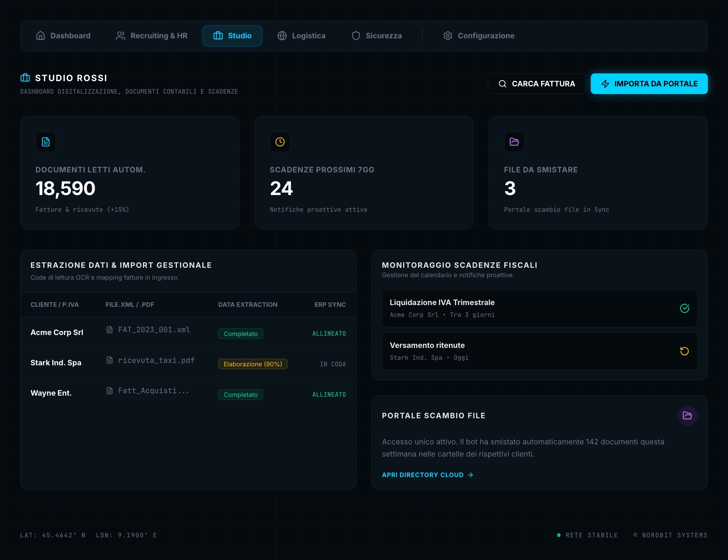This screenshot has width=728, height=560.
Task: Click Completato badge in Wayne Ent. row
Action: click(241, 395)
